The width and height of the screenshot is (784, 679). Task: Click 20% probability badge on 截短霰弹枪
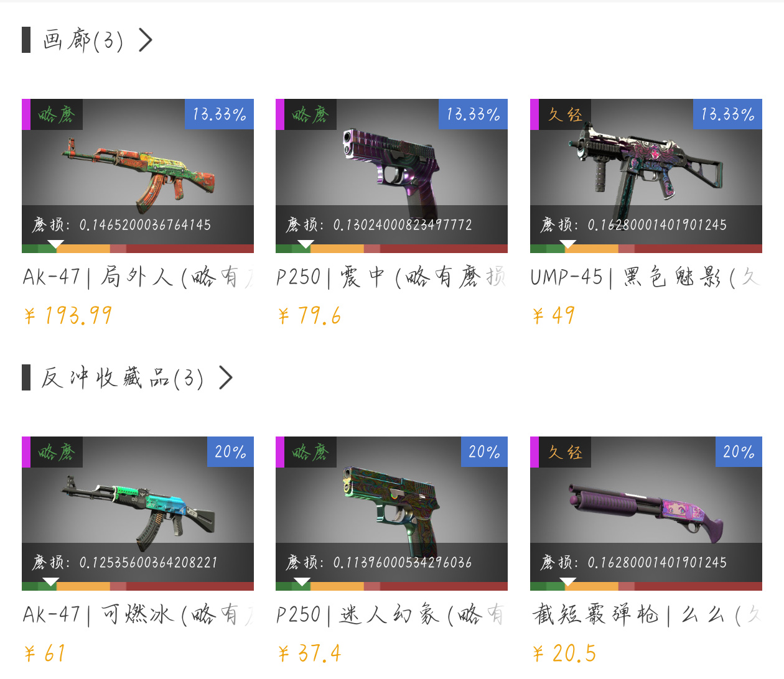tap(739, 451)
